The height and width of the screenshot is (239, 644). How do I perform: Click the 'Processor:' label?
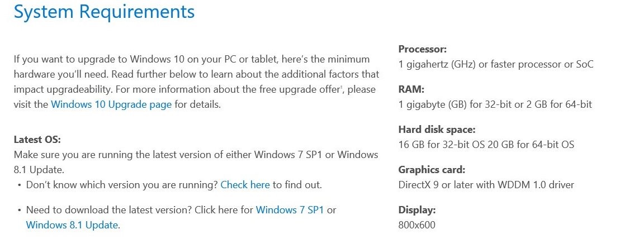point(422,49)
